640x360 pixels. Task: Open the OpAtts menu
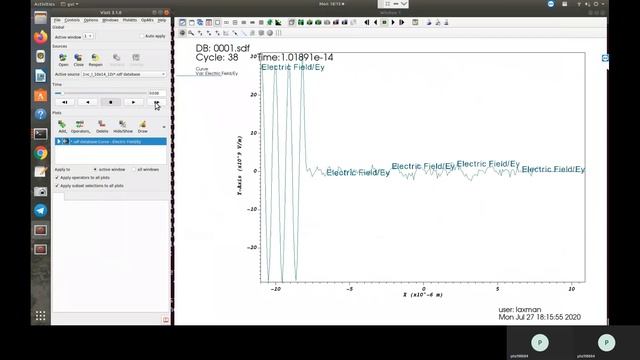[x=147, y=20]
